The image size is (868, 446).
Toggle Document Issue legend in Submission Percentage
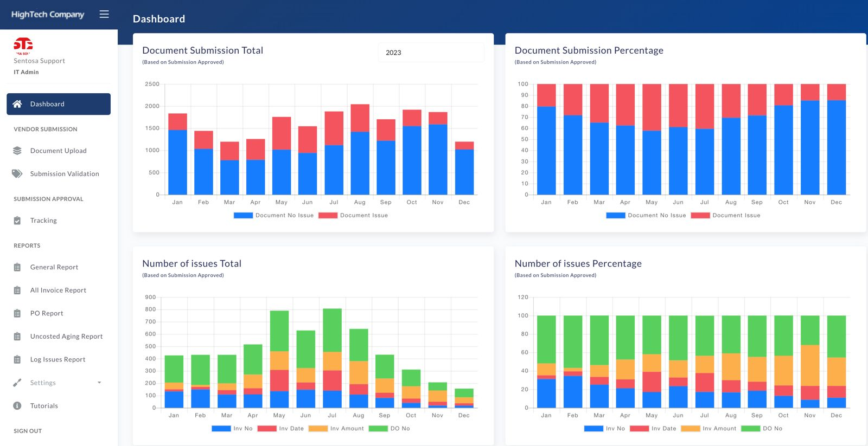pyautogui.click(x=726, y=216)
